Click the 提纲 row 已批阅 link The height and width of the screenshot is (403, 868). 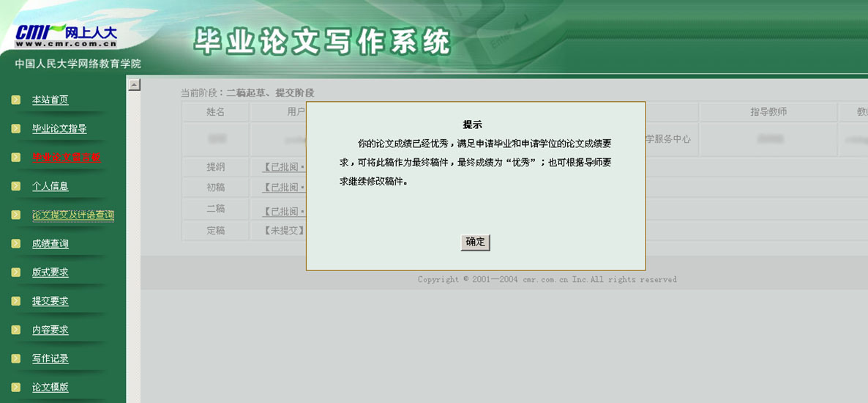click(x=284, y=166)
